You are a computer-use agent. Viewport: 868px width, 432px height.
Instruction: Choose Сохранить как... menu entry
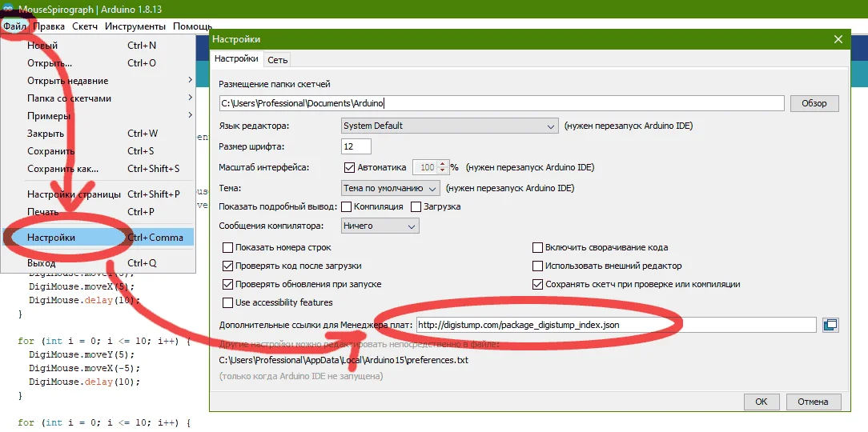[x=98, y=169]
